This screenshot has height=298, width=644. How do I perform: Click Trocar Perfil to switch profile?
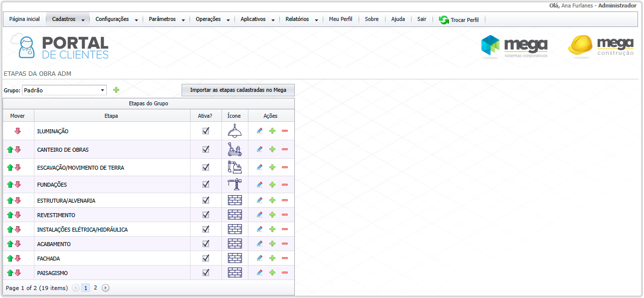click(459, 20)
